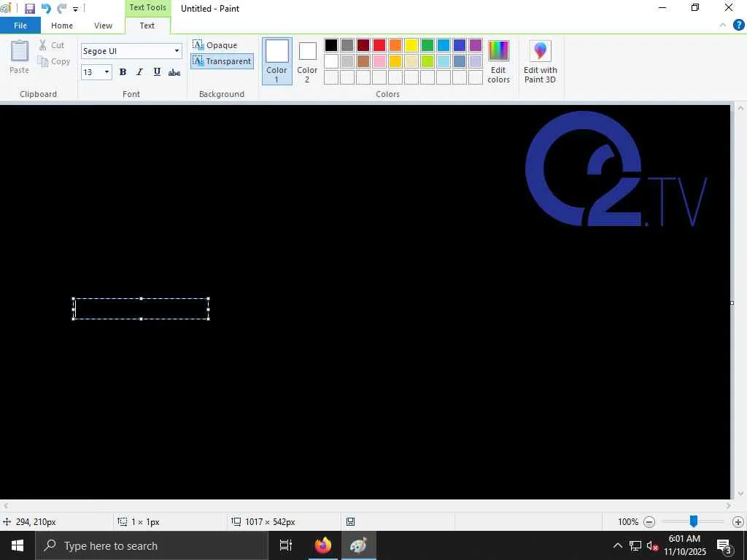747x560 pixels.
Task: Show hidden system tray icons
Action: (617, 545)
